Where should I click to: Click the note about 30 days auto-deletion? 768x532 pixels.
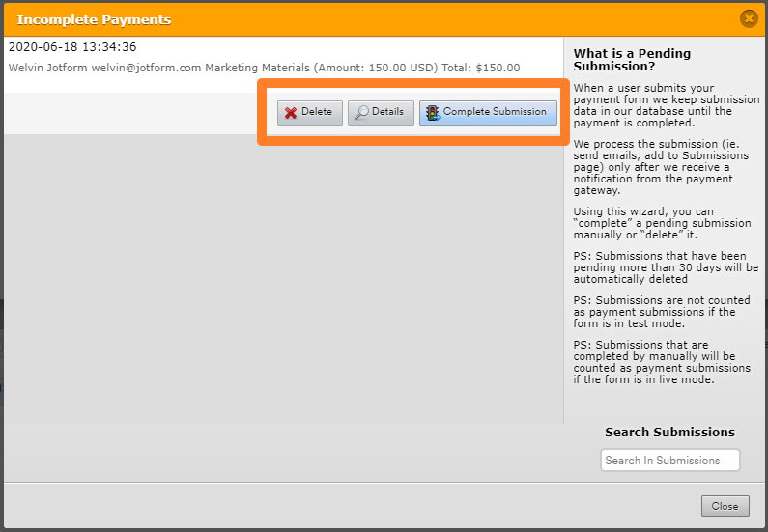[x=660, y=267]
